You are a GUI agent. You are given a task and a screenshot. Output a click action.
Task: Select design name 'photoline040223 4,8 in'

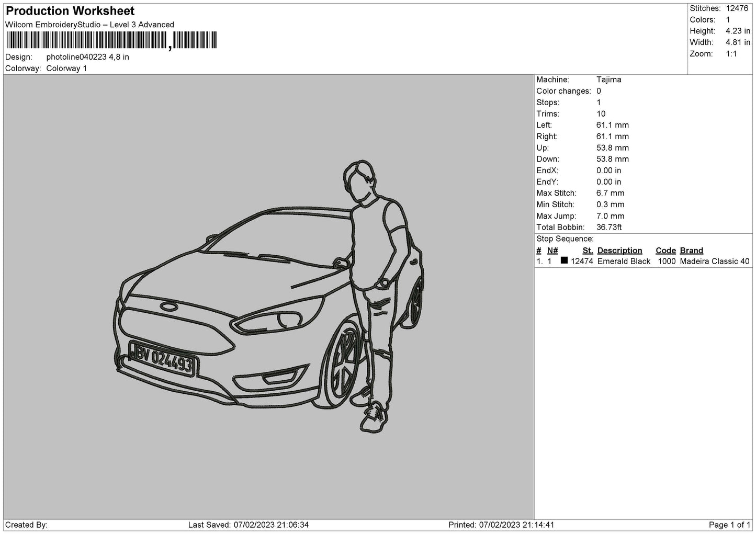click(x=88, y=57)
